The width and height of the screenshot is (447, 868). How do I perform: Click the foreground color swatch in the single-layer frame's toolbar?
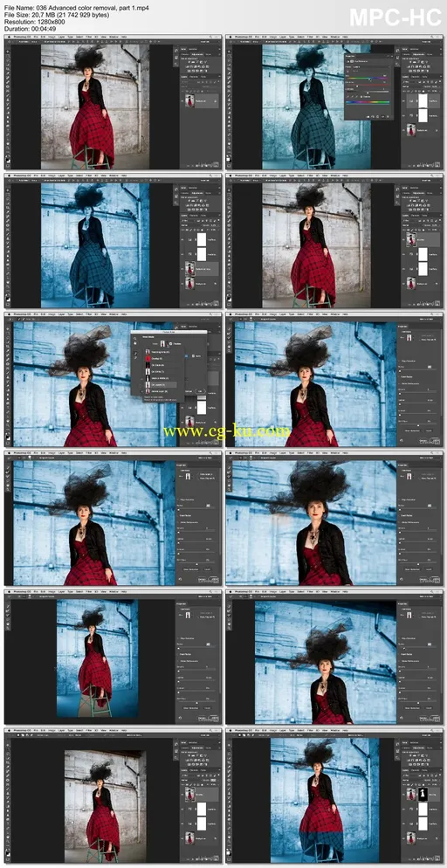(x=7, y=160)
